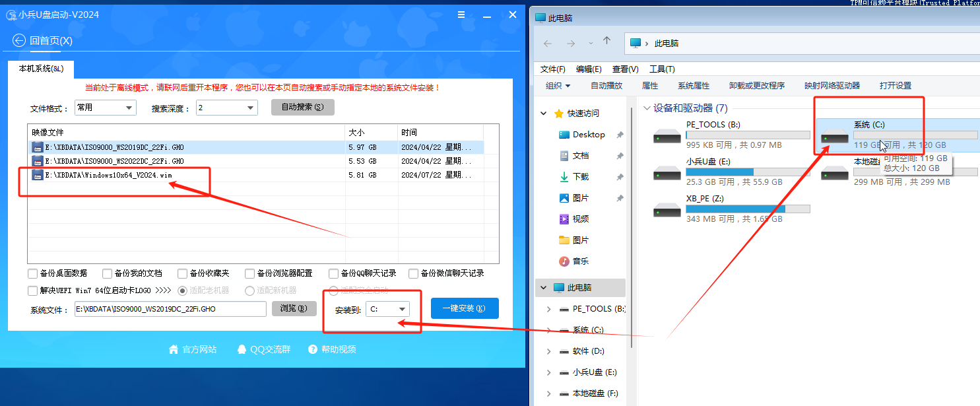Click the 帮助视频 question mark icon
The image size is (980, 406).
[x=313, y=349]
